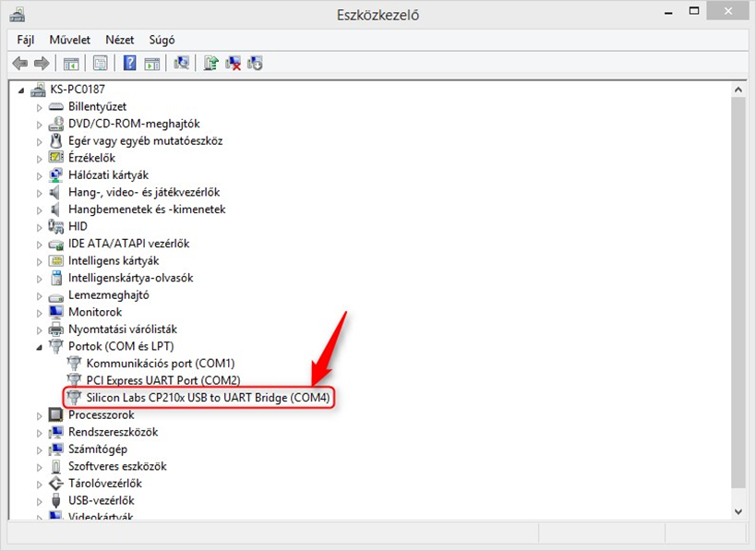Viewport: 756px width, 551px height.
Task: Select Silicon Labs CP210x USB to UART Bridge (COM4)
Action: [x=209, y=398]
